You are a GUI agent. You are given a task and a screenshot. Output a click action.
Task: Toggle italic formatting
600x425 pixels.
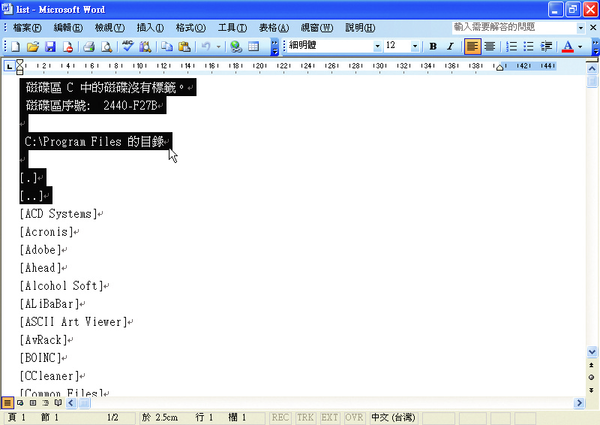click(x=450, y=47)
